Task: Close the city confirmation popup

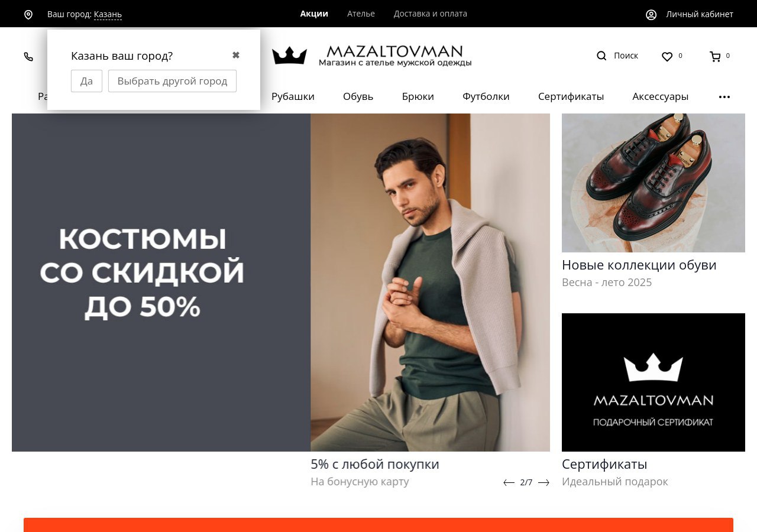Action: pyautogui.click(x=236, y=55)
